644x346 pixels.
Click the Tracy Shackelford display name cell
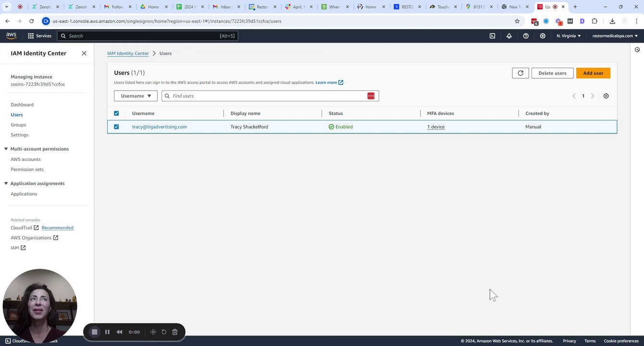point(249,127)
